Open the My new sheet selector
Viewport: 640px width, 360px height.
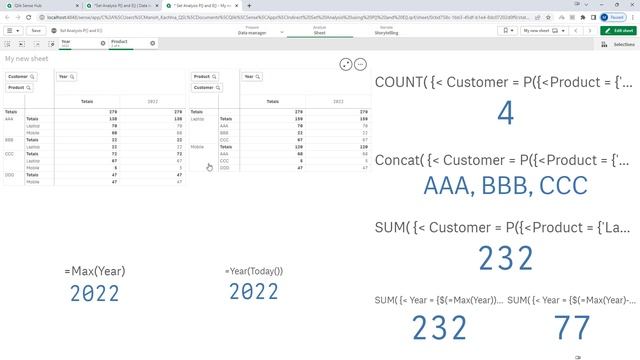(544, 31)
